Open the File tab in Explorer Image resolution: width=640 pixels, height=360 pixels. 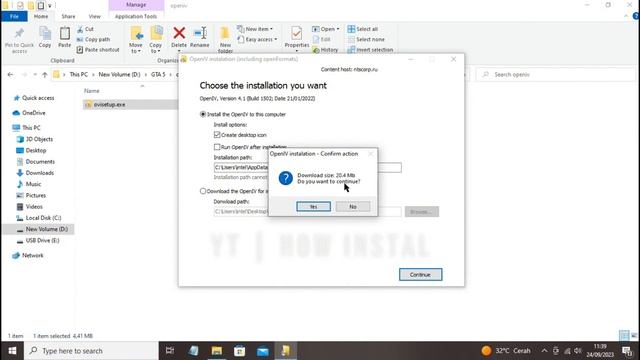click(14, 16)
